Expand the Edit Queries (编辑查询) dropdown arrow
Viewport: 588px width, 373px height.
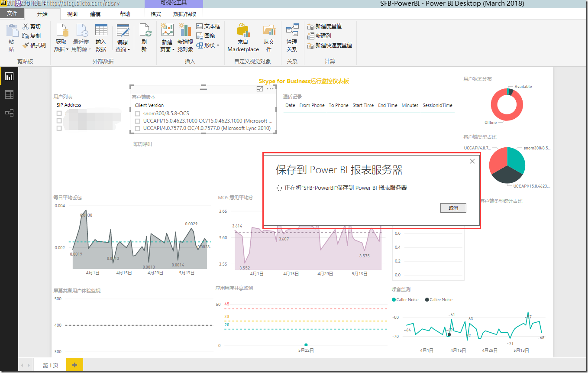pos(129,50)
